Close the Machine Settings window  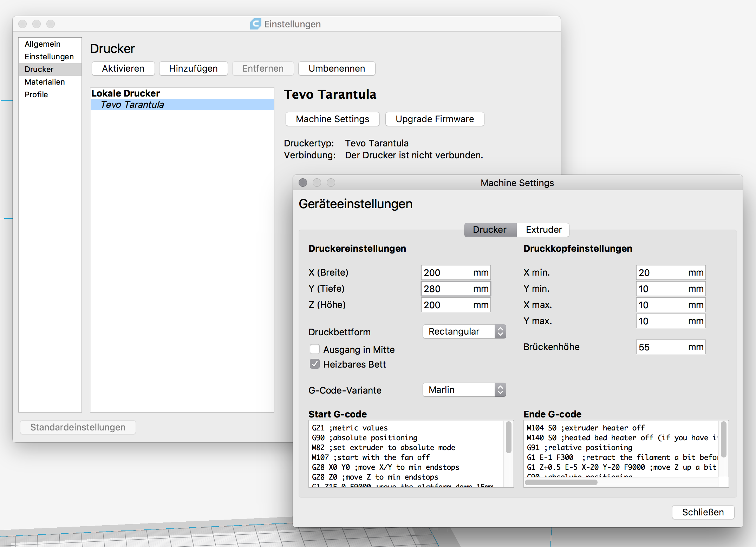click(303, 183)
